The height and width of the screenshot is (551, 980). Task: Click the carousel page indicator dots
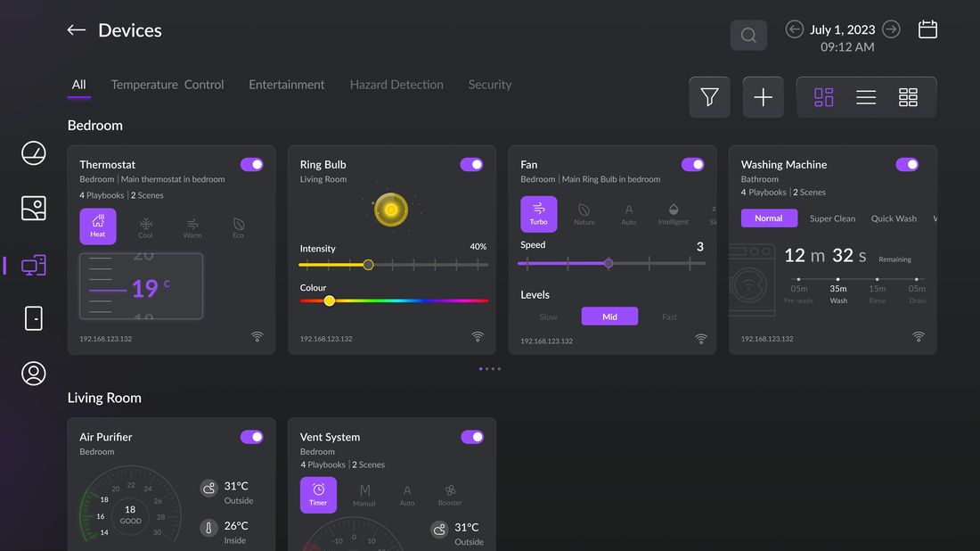tap(489, 369)
